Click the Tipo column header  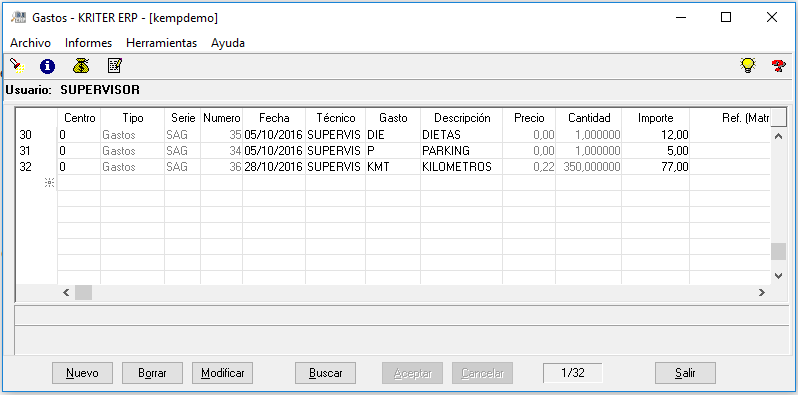(133, 118)
